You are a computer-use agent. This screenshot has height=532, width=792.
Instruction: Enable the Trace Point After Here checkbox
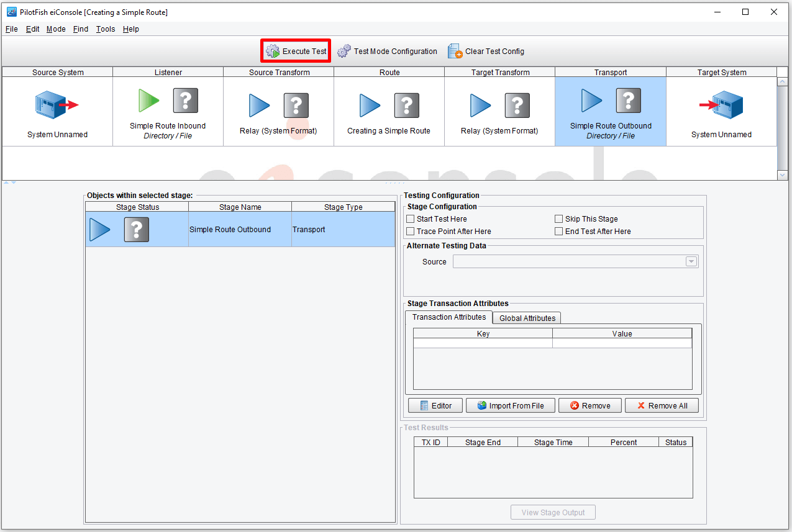[410, 232]
